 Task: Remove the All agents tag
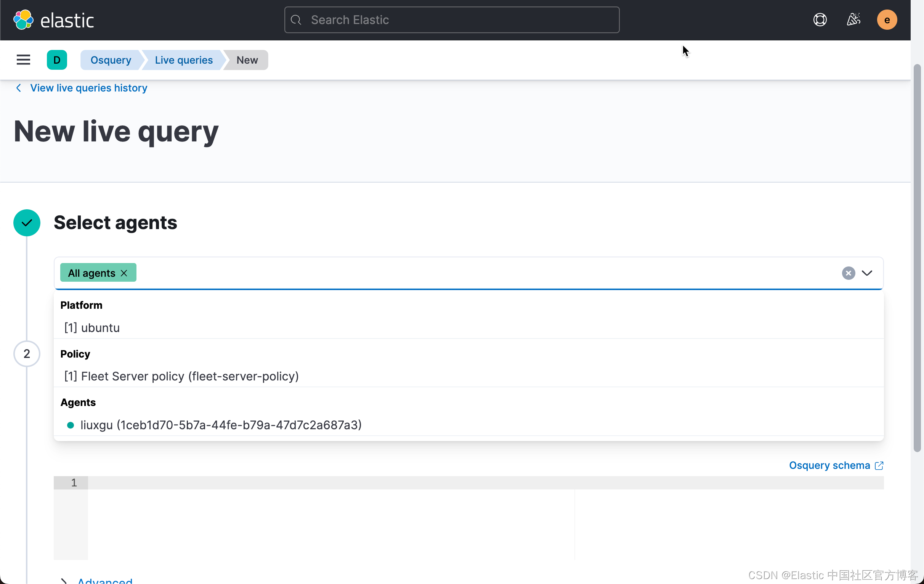tap(124, 273)
